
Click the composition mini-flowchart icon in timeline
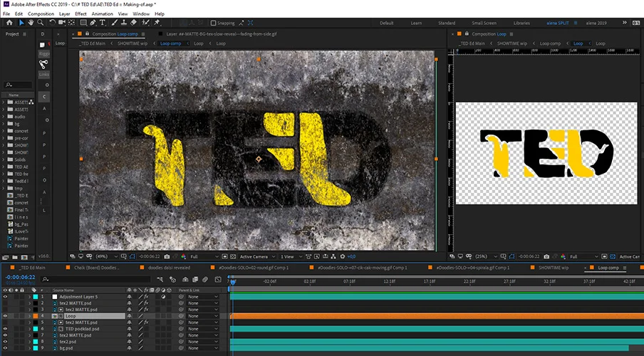160,280
